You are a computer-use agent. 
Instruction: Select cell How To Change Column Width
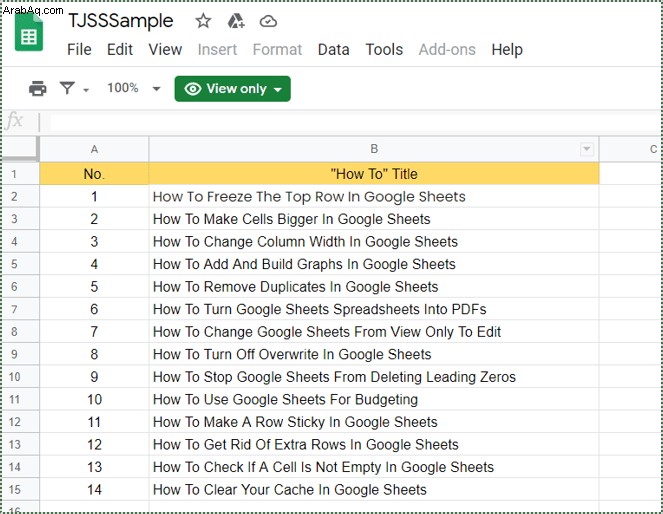click(x=374, y=241)
